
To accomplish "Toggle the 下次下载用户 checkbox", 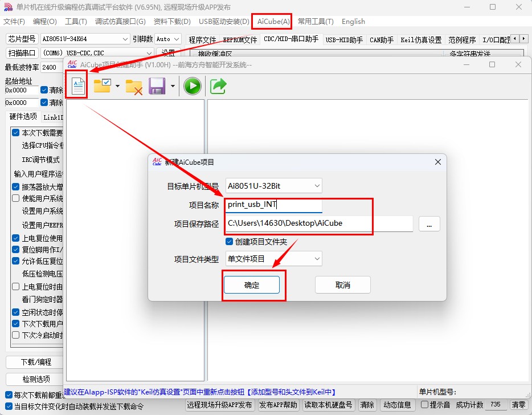I will point(15,324).
